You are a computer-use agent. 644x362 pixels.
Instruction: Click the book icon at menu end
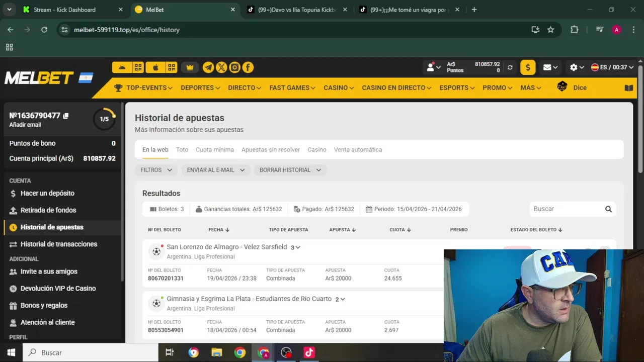[629, 87]
